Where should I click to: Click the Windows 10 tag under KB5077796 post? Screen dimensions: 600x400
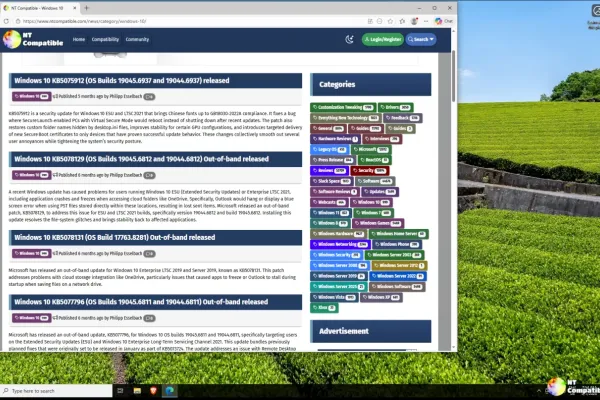(x=31, y=318)
